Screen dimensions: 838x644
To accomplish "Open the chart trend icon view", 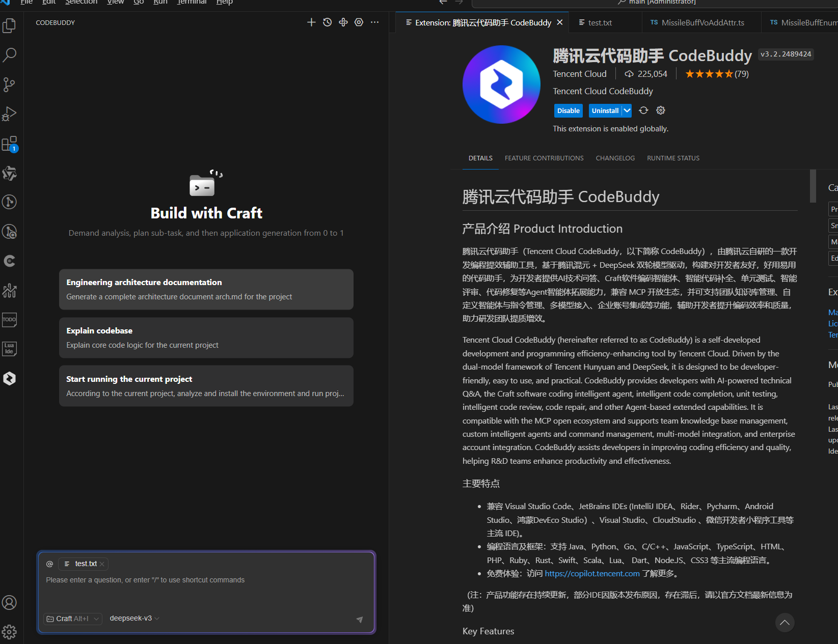I will (10, 291).
